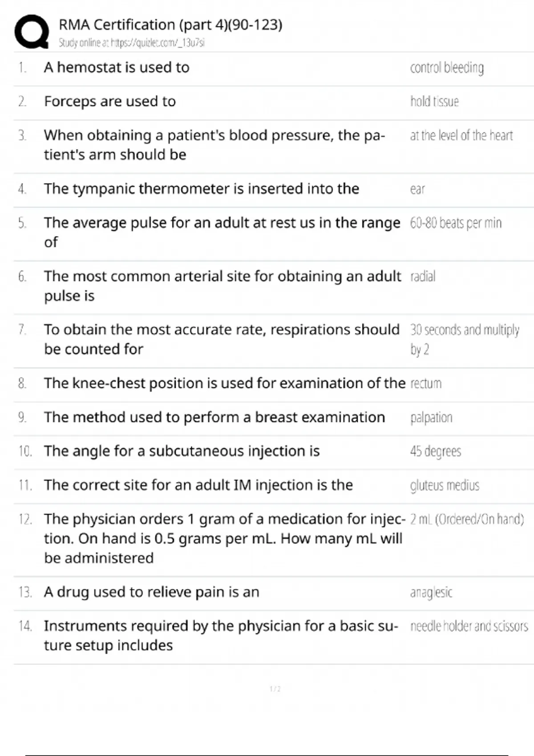Click the "palpation" answer text

(x=431, y=418)
